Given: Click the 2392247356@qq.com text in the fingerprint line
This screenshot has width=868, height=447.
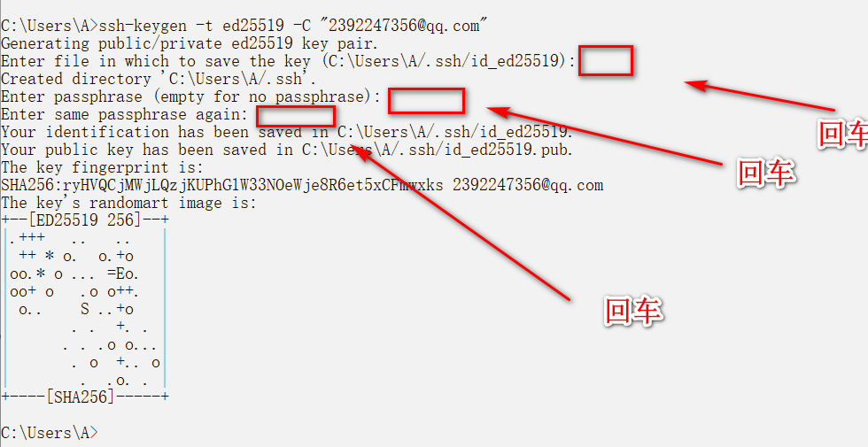Looking at the screenshot, I should click(x=528, y=185).
